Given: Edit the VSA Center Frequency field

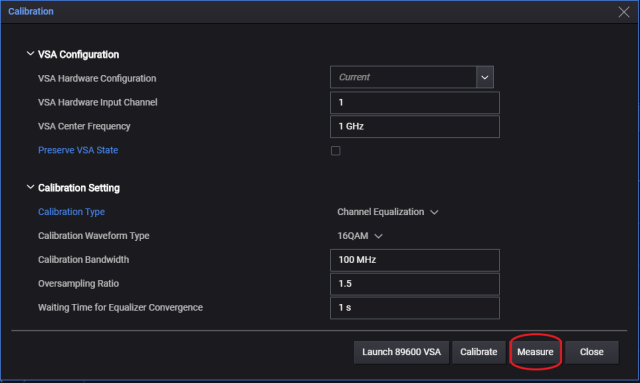Looking at the screenshot, I should (x=415, y=127).
